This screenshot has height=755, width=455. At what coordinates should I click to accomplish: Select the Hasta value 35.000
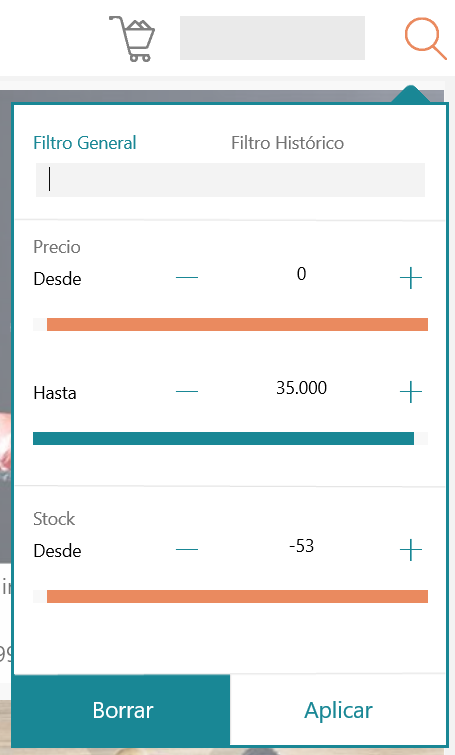(301, 388)
